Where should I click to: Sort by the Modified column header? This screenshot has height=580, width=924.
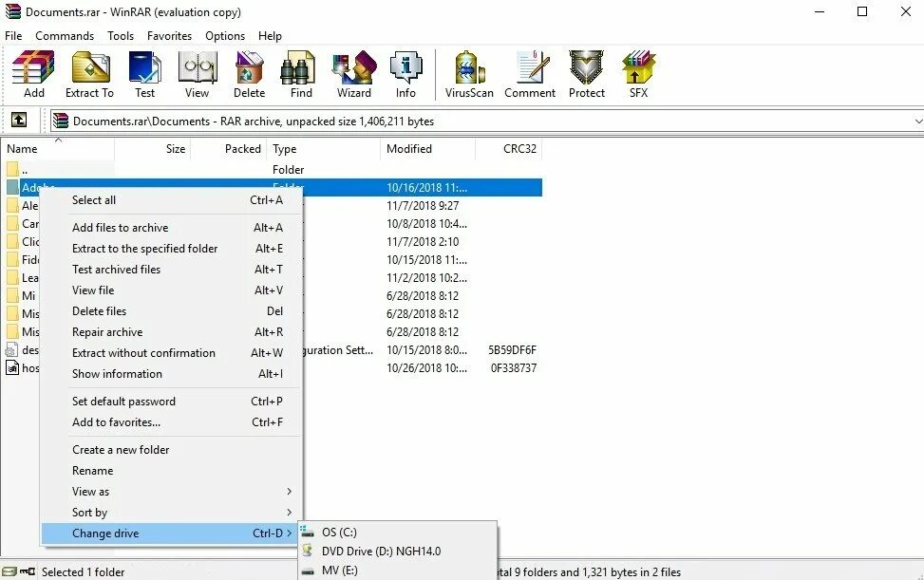428,149
